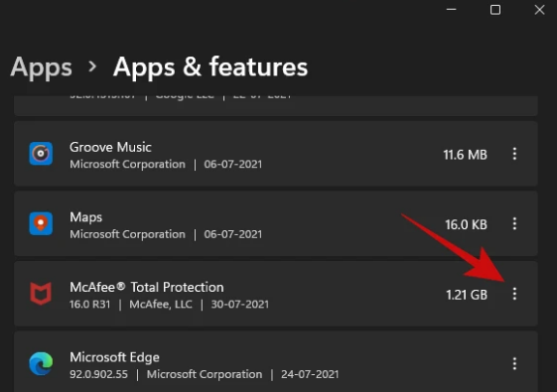Click Microsoft Corporation under Microsoft Edge

[x=205, y=374]
